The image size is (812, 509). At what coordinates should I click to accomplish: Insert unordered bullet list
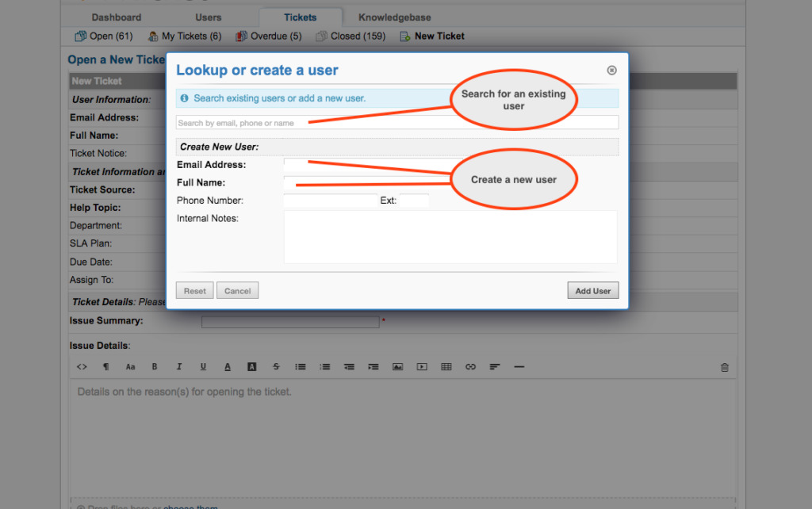click(301, 366)
